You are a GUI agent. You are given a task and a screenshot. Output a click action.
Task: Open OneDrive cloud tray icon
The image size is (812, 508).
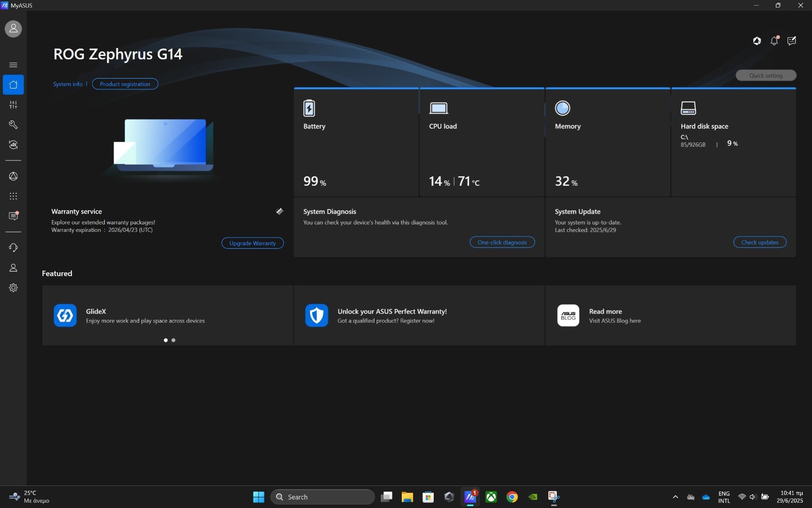coord(706,497)
